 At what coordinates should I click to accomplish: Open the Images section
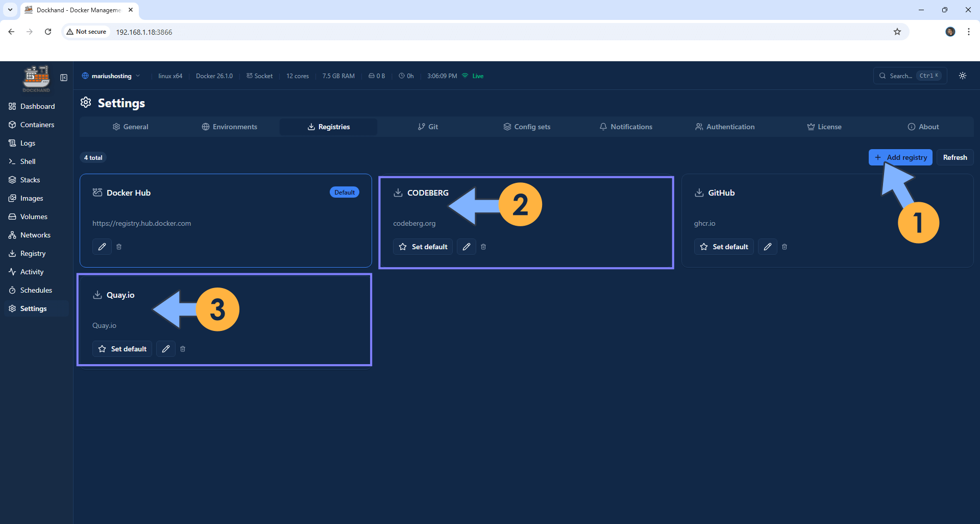point(31,198)
